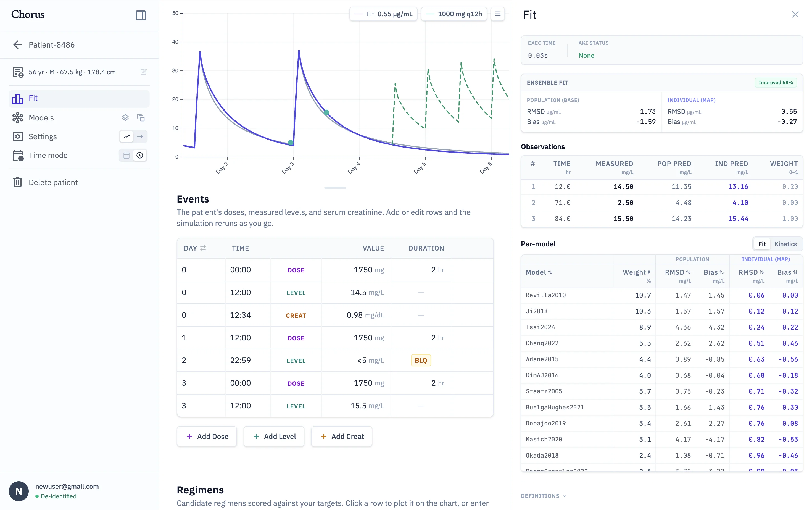Close the Fit panel
This screenshot has height=510, width=812.
[795, 14]
